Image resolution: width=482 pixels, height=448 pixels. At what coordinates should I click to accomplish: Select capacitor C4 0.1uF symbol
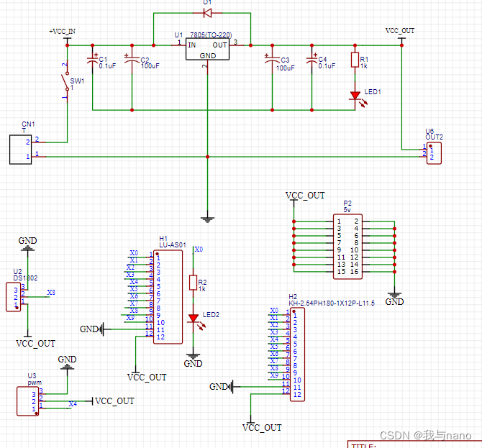pos(312,60)
